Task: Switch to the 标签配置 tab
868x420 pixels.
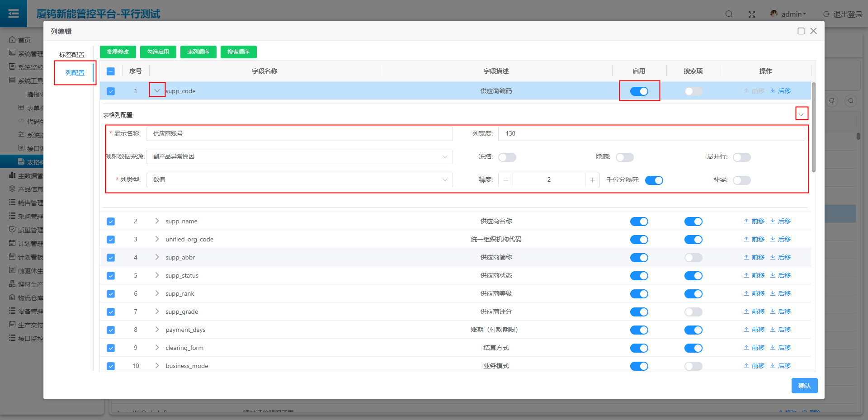Action: click(72, 55)
